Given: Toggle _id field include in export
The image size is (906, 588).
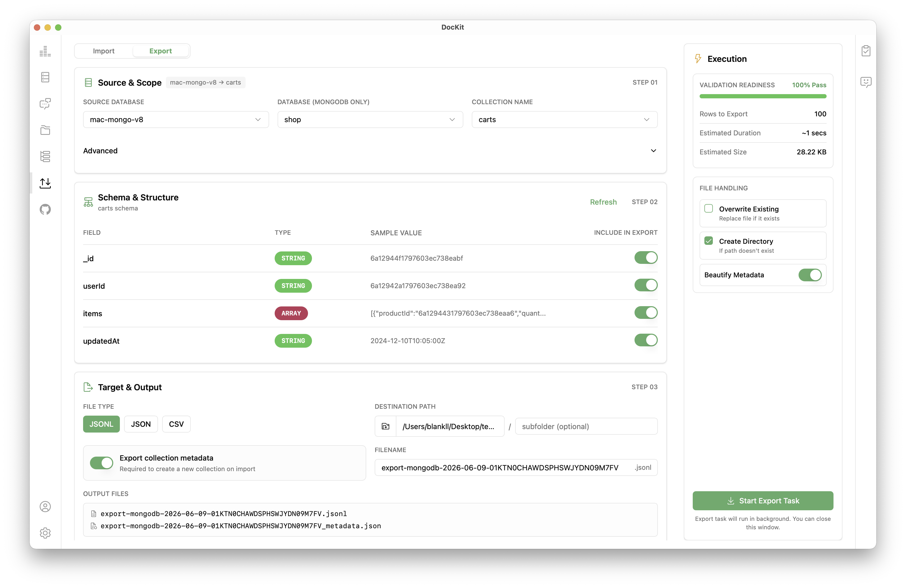Looking at the screenshot, I should (x=646, y=258).
